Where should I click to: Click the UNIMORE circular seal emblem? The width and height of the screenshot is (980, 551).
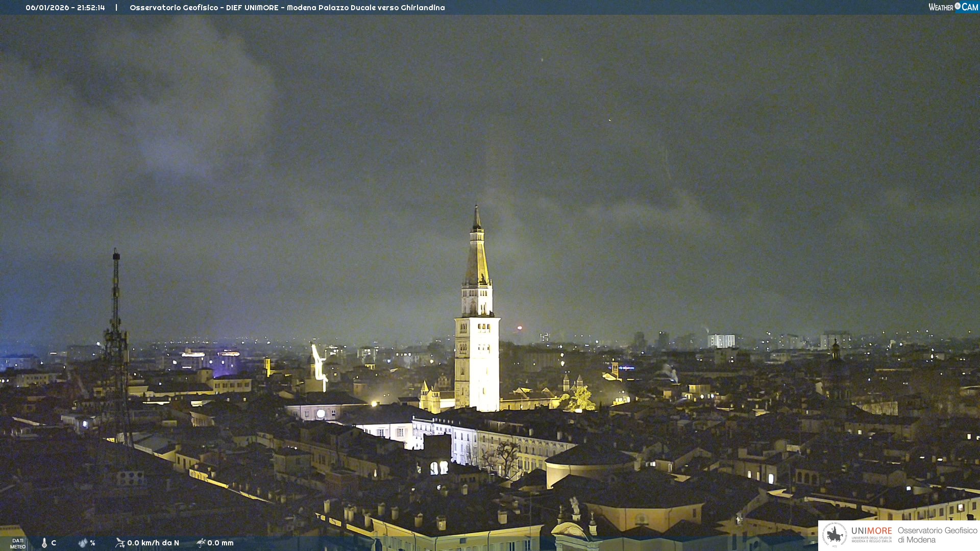[835, 535]
